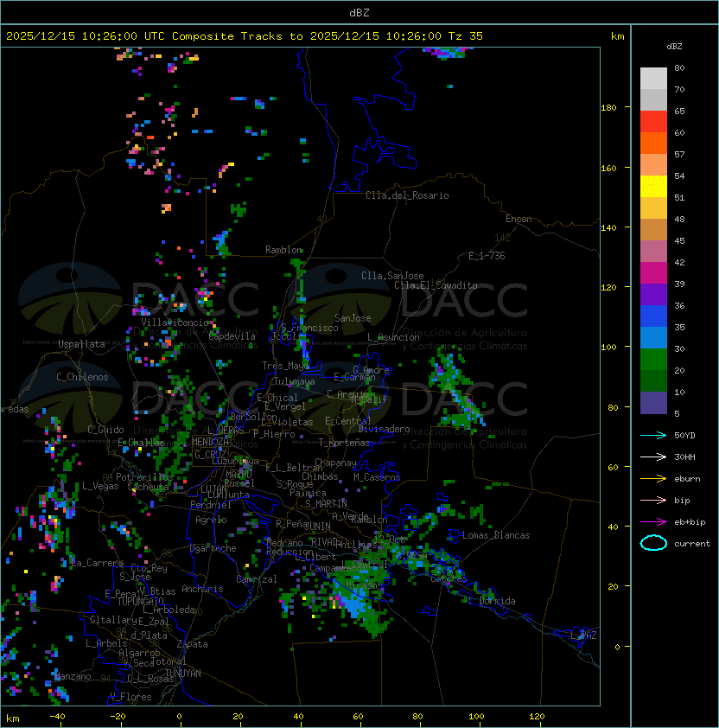
Task: Click the V_Flores label on the map
Action: point(130,697)
